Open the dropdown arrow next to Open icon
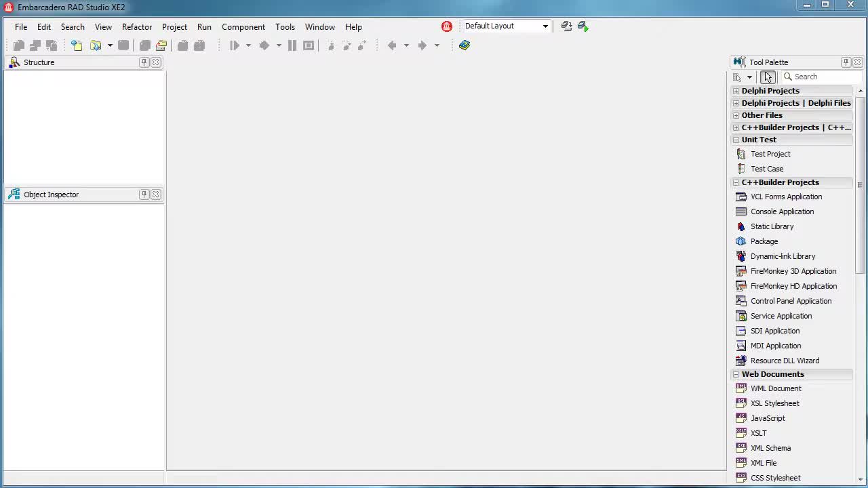Screen dimensions: 868x488 pyautogui.click(x=110, y=45)
